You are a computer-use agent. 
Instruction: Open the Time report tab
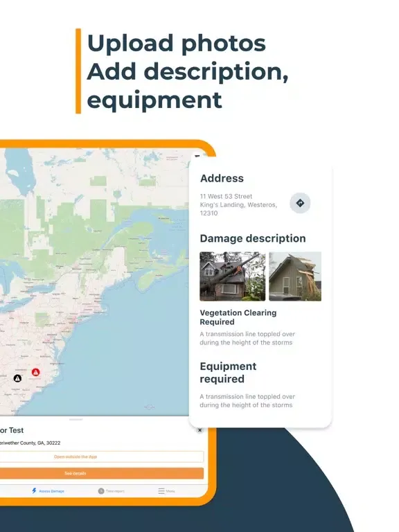point(112,491)
